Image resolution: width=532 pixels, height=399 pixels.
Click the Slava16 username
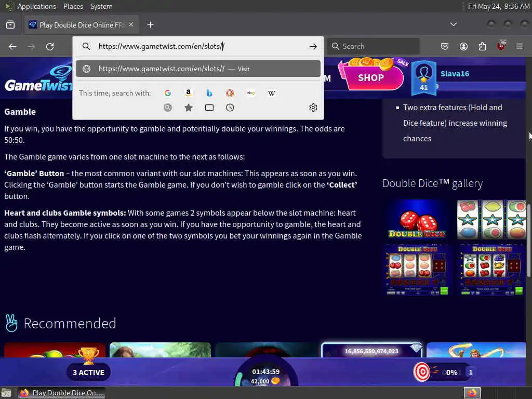[x=455, y=74]
